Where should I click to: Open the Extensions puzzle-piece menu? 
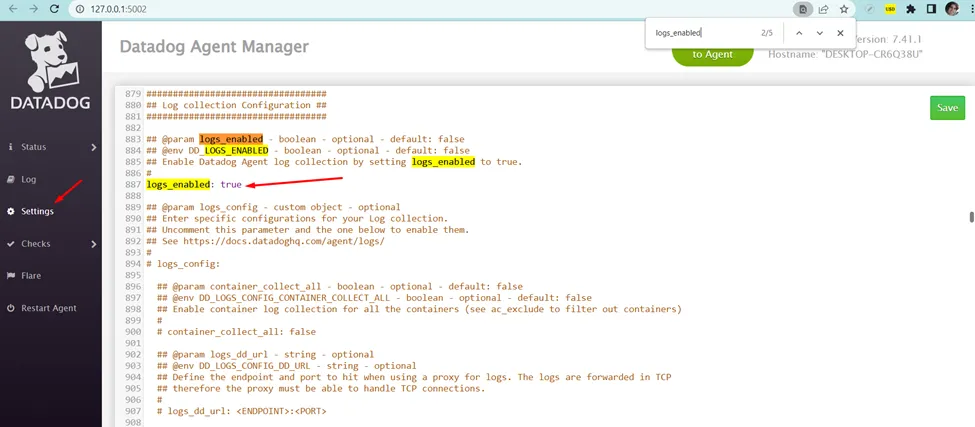click(x=911, y=9)
